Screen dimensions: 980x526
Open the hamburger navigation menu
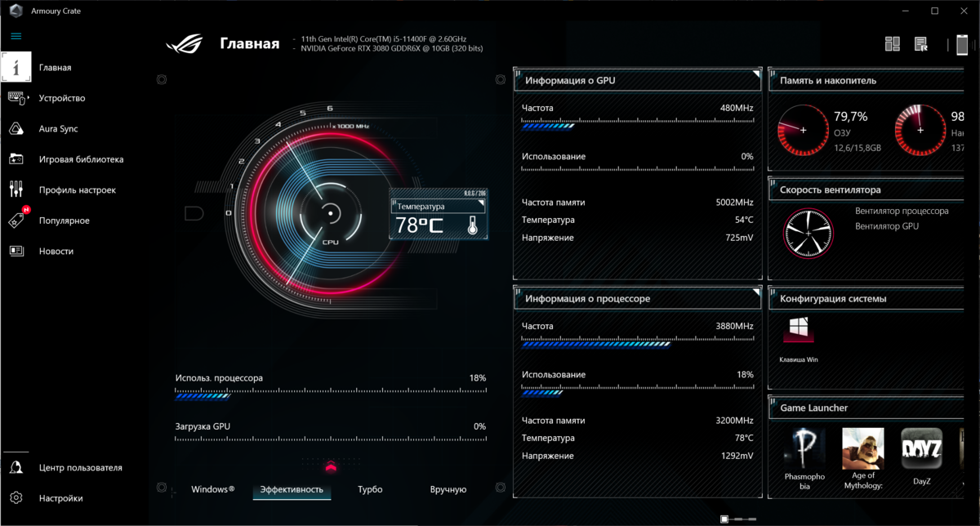tap(16, 36)
